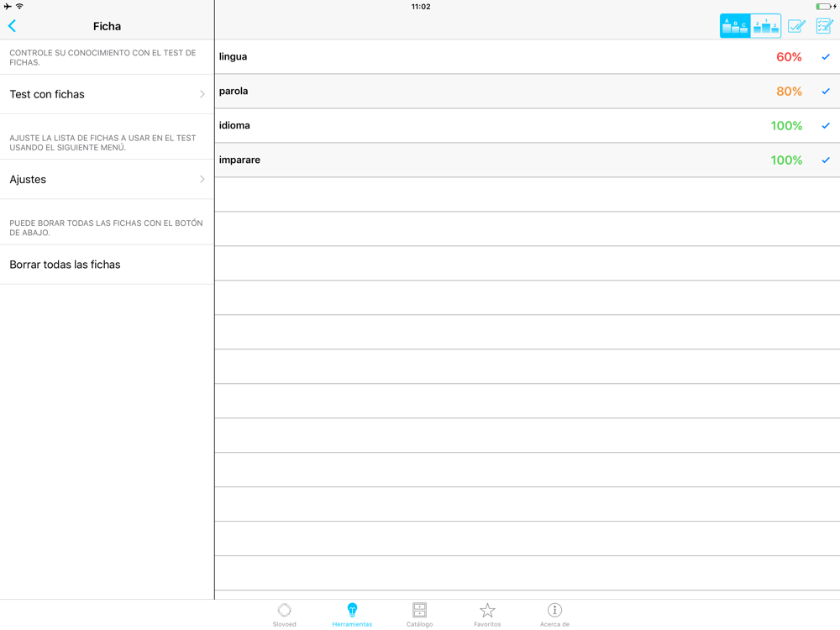This screenshot has width=840, height=630.
Task: Select the imparare flashcard word
Action: (239, 160)
